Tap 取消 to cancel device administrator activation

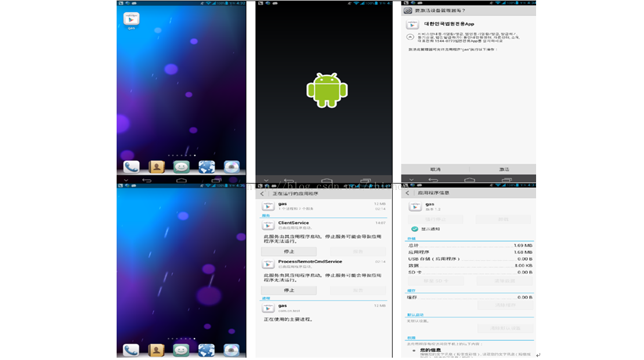(x=435, y=170)
